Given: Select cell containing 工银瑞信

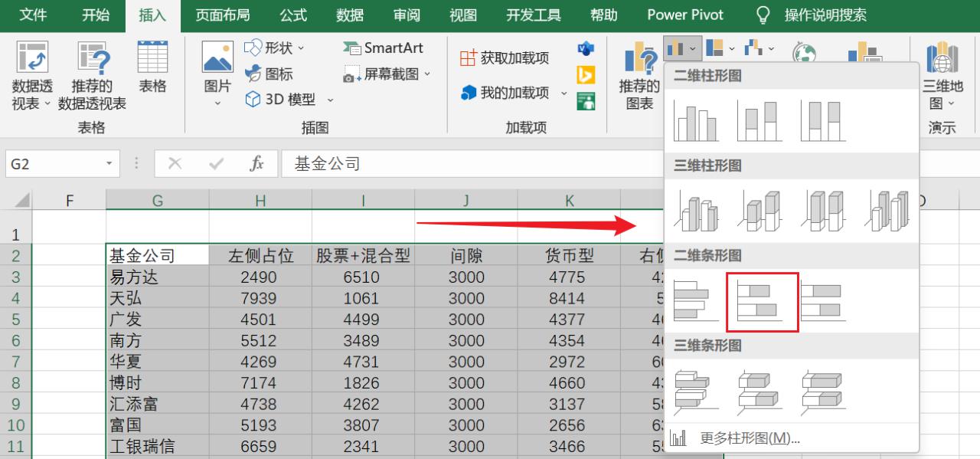Looking at the screenshot, I should point(158,445).
